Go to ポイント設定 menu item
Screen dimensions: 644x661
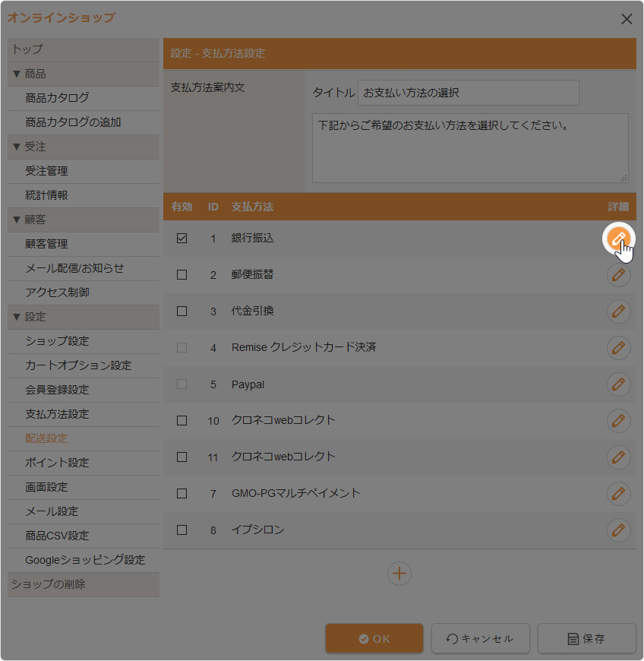(57, 463)
